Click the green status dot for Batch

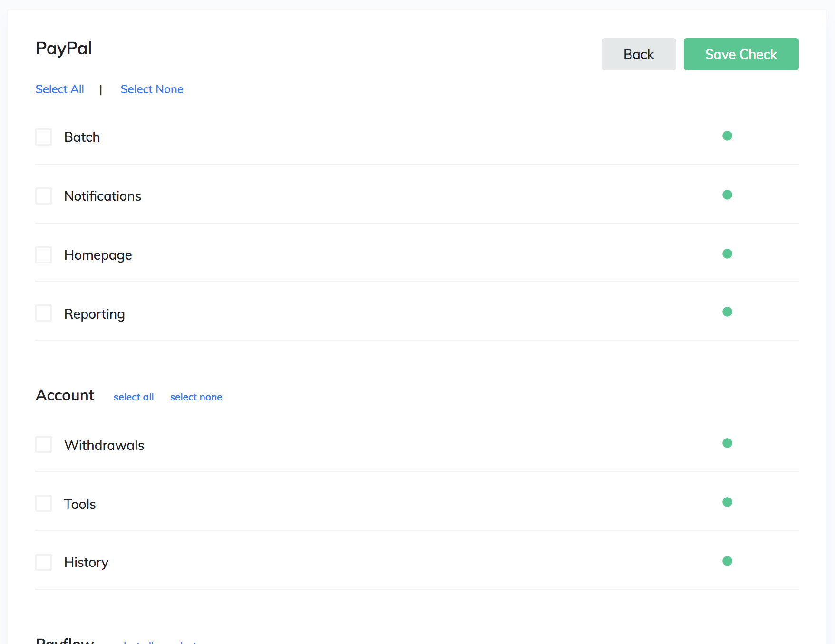tap(727, 136)
